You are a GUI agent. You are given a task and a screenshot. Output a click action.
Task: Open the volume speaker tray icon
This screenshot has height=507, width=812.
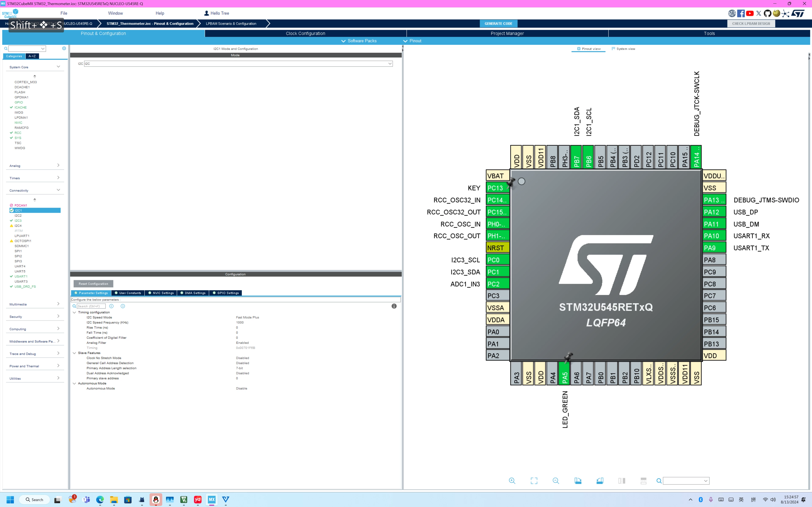pyautogui.click(x=773, y=500)
